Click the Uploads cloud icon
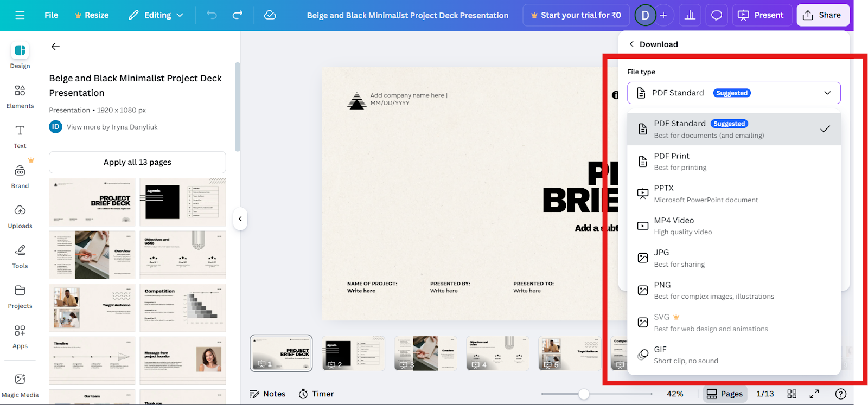 click(x=20, y=210)
